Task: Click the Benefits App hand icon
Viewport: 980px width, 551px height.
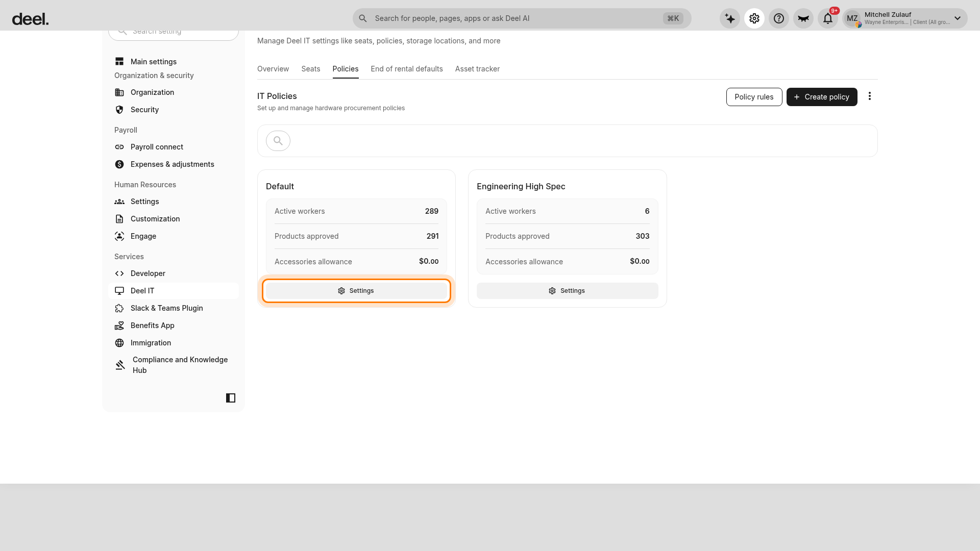Action: [119, 325]
